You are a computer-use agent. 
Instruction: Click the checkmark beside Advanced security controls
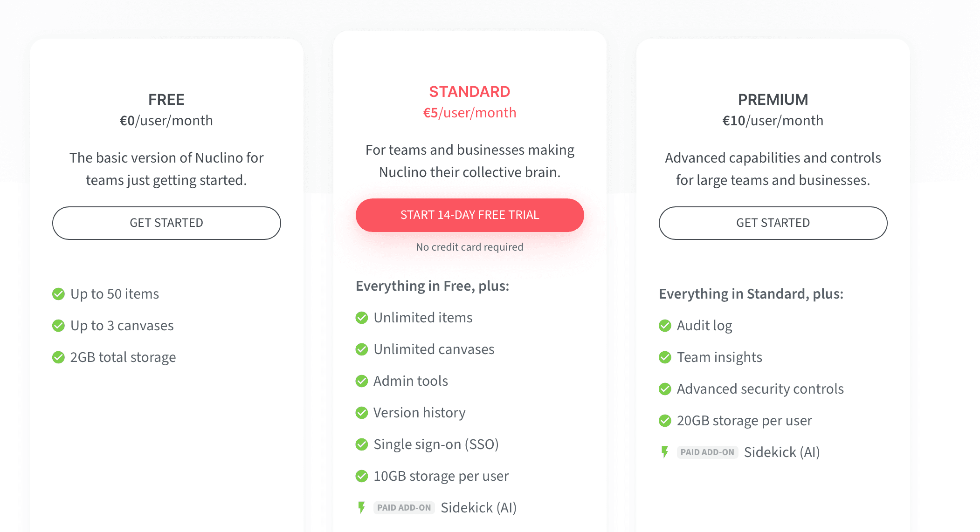click(665, 389)
